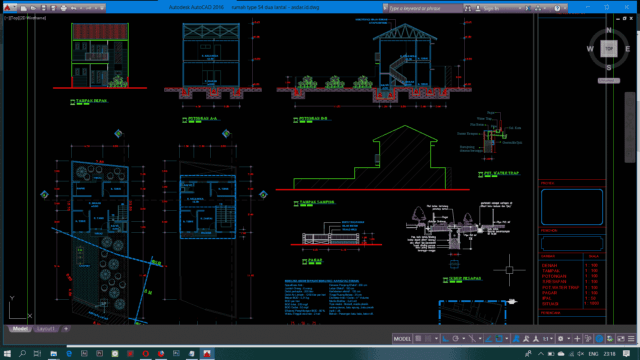Click the search binoculars icon
640x360 pixels.
point(468,8)
